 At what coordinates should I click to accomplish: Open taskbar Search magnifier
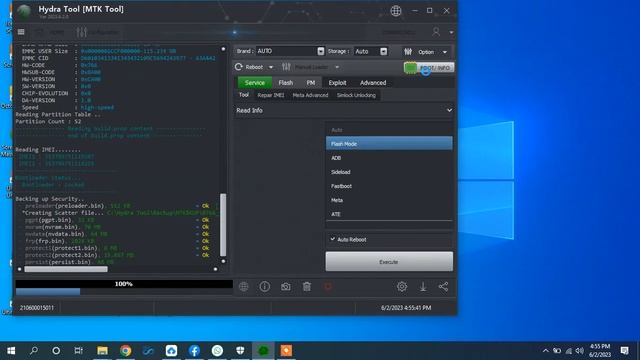34,351
